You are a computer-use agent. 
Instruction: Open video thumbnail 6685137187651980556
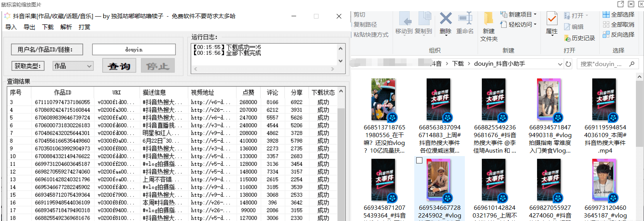[x=383, y=100]
